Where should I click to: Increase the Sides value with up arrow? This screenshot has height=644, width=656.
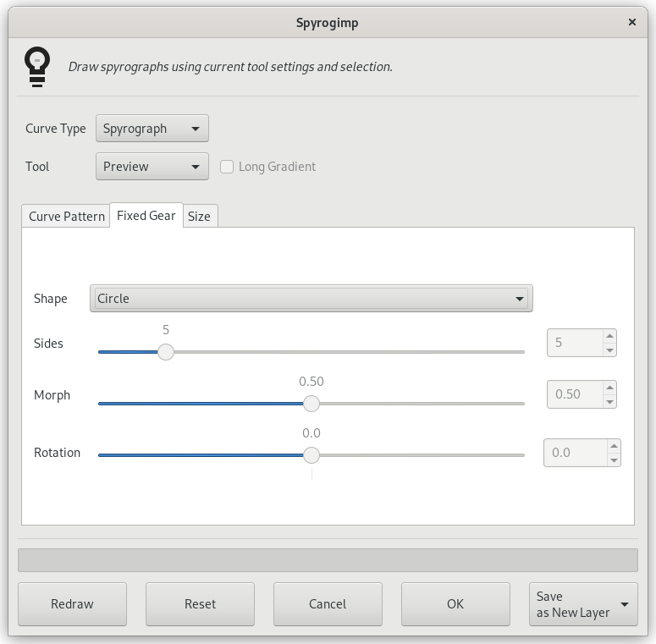[x=610, y=336]
